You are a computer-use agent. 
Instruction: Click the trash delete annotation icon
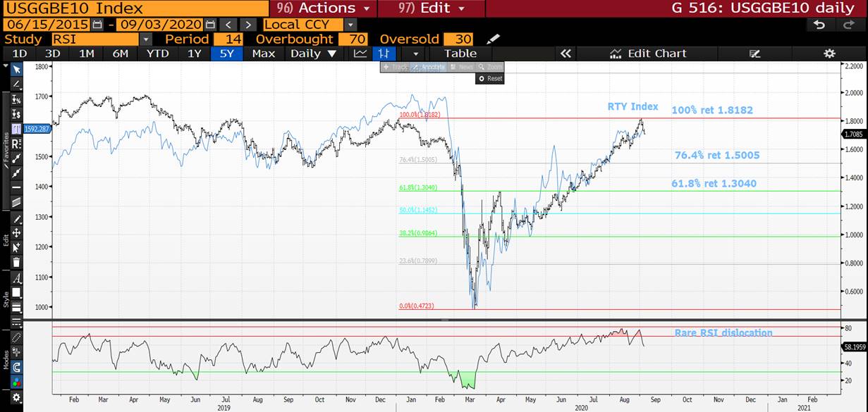[x=16, y=262]
